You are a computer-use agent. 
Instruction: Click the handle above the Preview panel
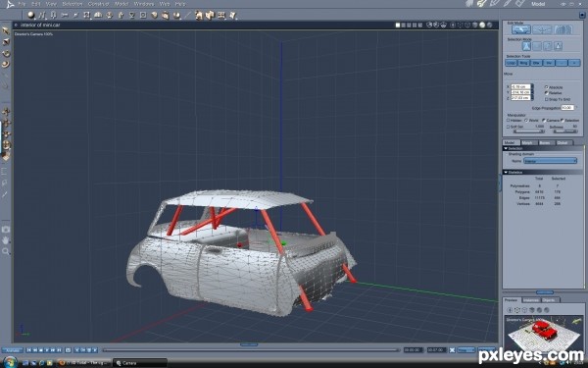pyautogui.click(x=545, y=292)
